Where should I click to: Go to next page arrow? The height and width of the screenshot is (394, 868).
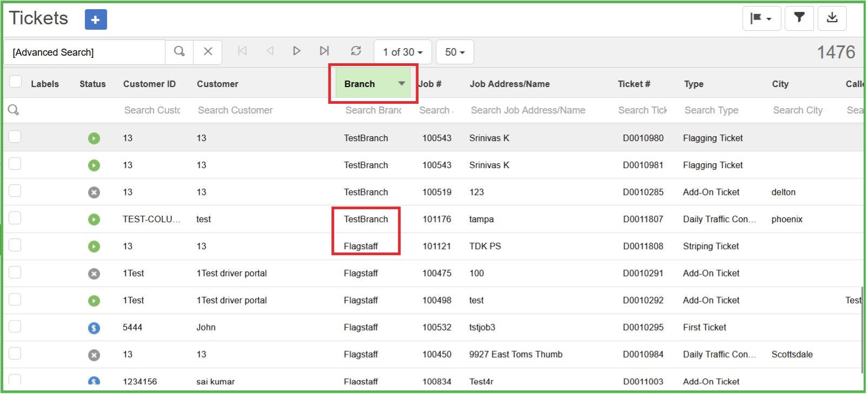[297, 51]
